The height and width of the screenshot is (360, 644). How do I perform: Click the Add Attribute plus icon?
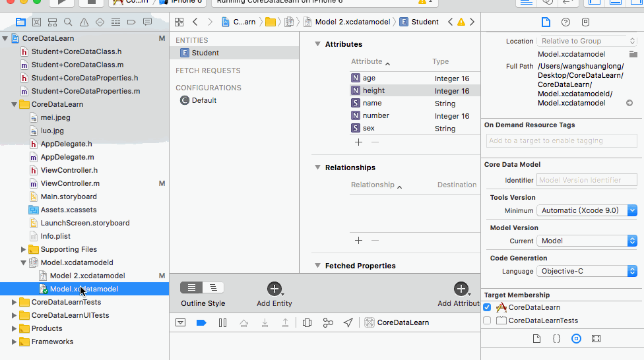461,289
